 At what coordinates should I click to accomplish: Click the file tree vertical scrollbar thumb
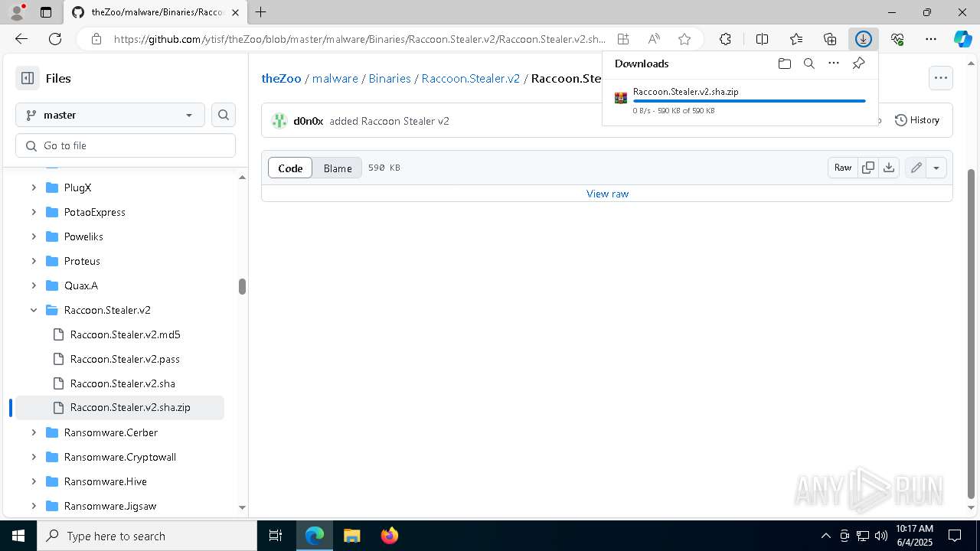click(242, 286)
